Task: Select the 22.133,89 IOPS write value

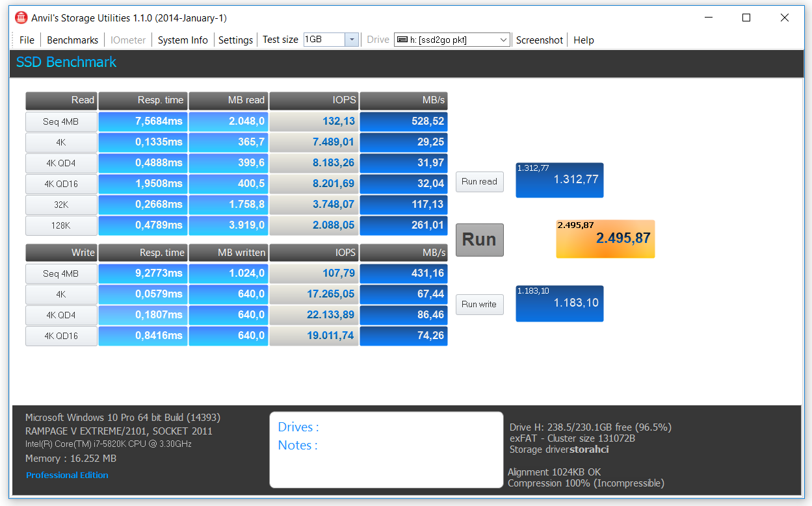Action: (x=314, y=315)
